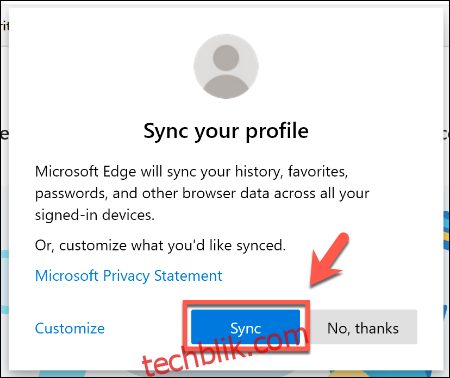Click the shoulders of the avatar silhouette
This screenshot has width=450, height=378.
click(226, 86)
